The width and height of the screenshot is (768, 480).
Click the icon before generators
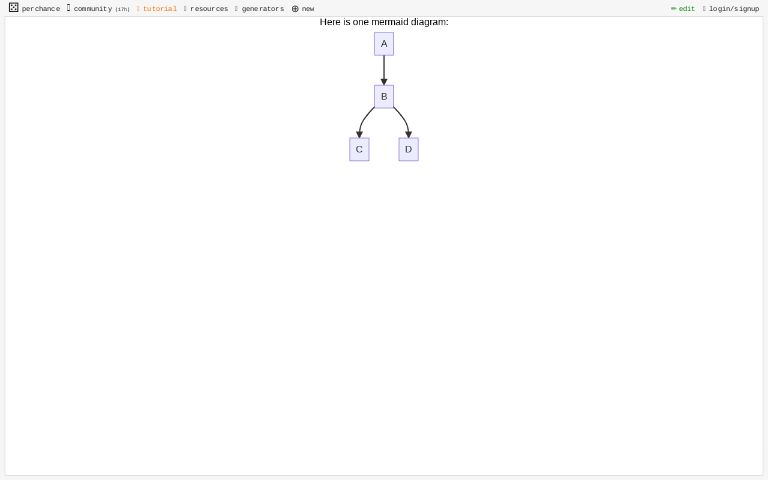click(x=236, y=9)
